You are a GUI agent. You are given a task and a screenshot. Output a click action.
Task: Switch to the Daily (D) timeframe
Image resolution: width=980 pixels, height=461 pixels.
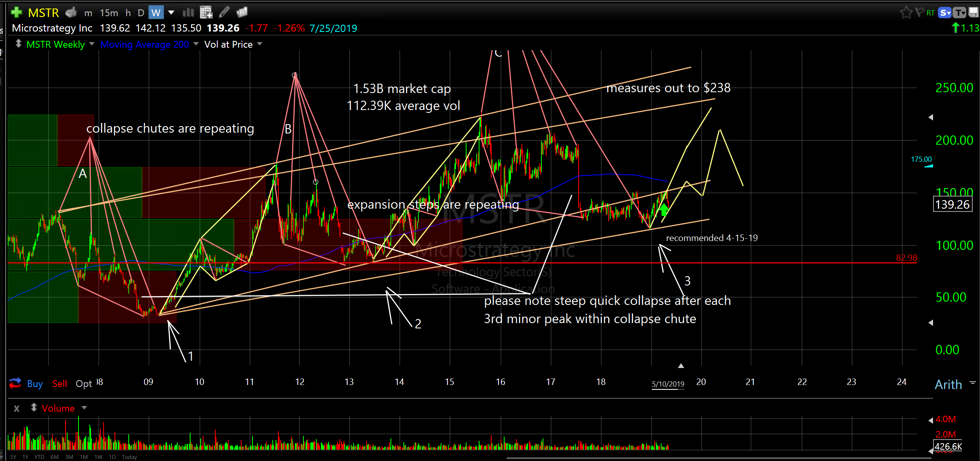pos(141,13)
